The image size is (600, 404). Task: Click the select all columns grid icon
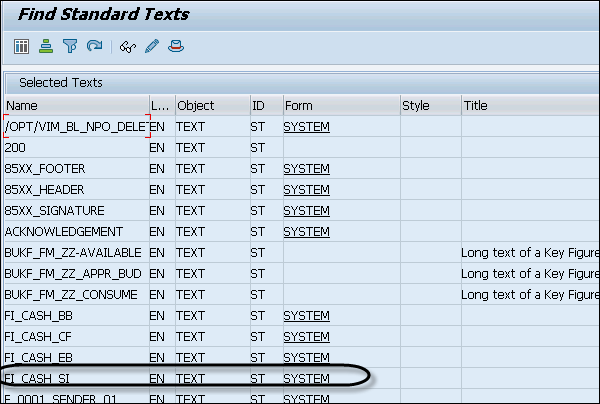21,47
